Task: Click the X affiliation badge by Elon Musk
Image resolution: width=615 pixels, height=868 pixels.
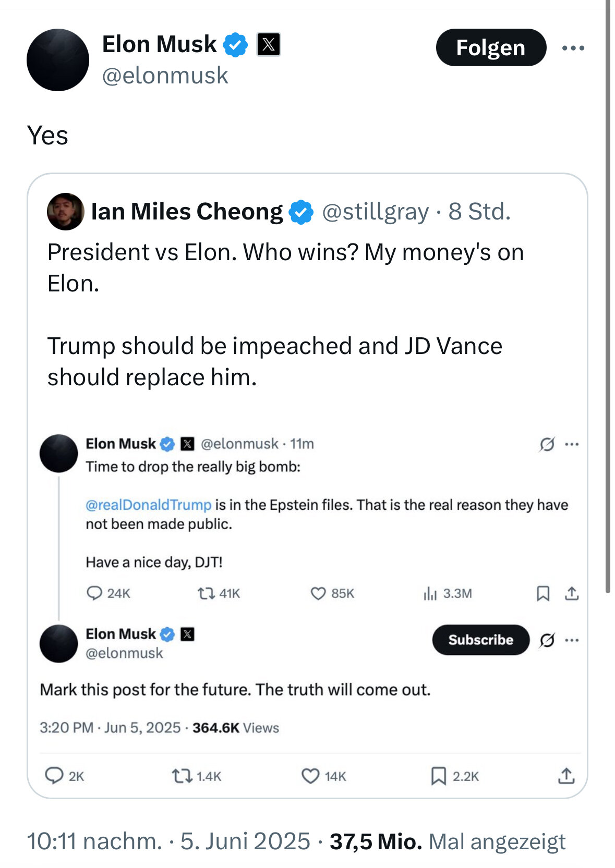Action: click(x=269, y=44)
